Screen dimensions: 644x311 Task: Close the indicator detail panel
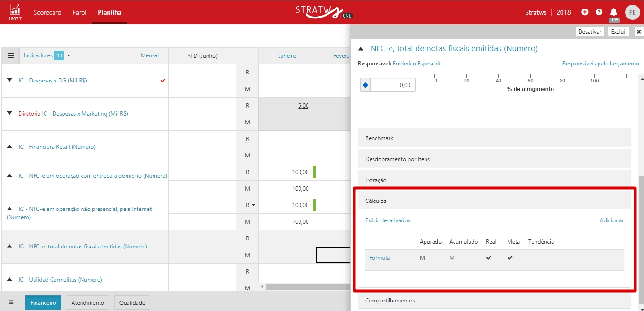coord(639,32)
